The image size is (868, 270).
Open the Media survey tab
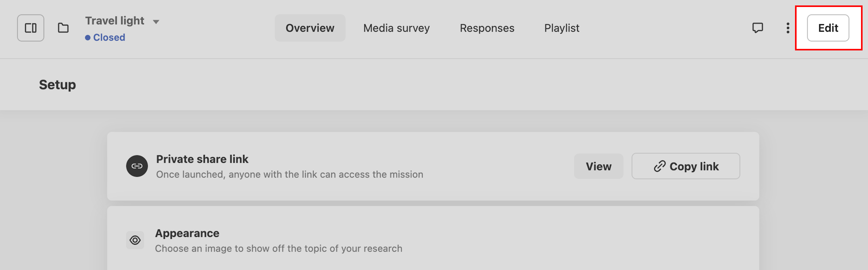[x=396, y=28]
